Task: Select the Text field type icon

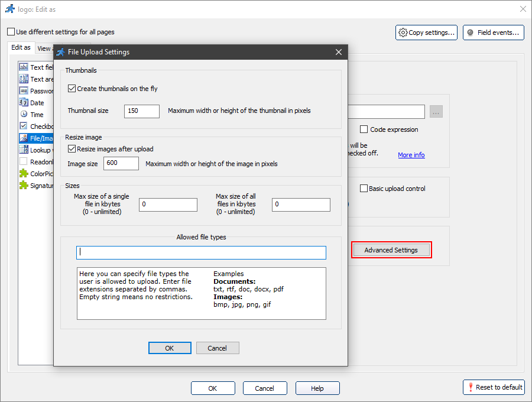Action: [x=24, y=67]
